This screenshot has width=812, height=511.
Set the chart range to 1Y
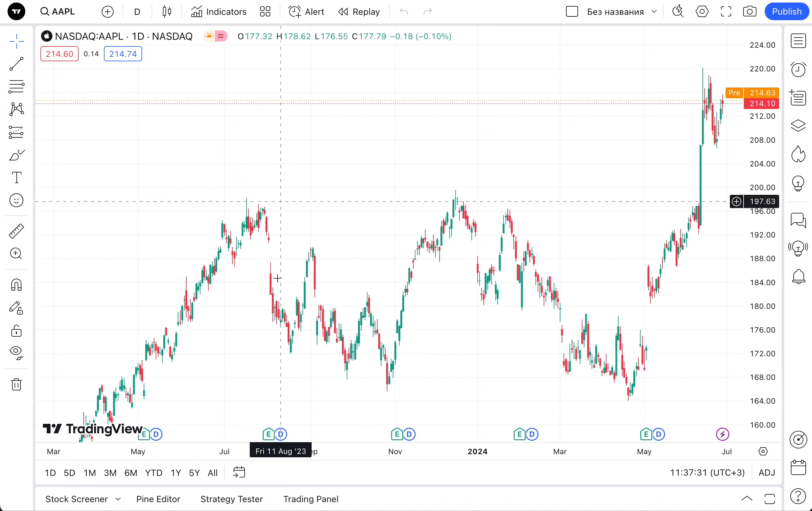(x=176, y=472)
